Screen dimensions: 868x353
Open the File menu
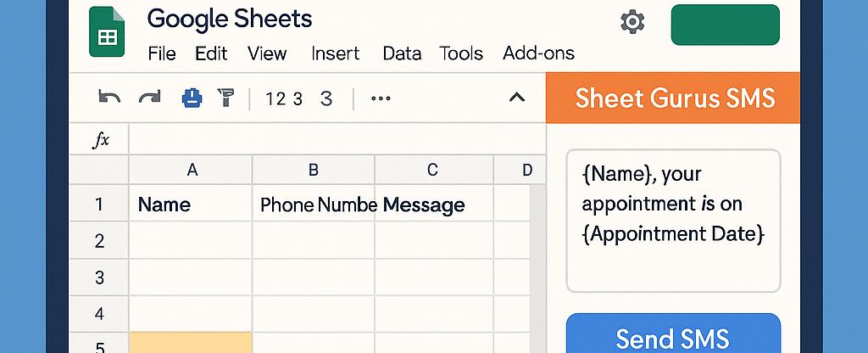pyautogui.click(x=162, y=53)
